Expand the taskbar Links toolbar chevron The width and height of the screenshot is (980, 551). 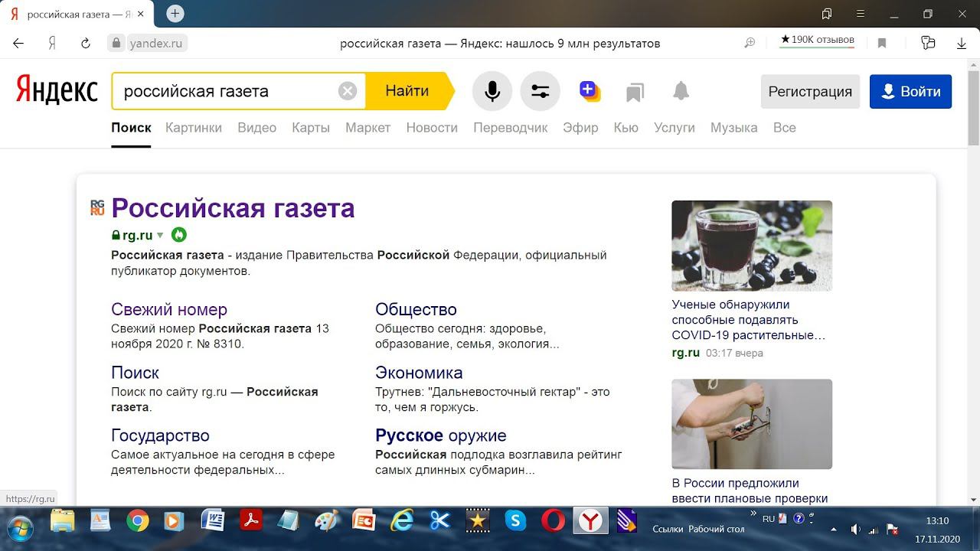[x=754, y=514]
